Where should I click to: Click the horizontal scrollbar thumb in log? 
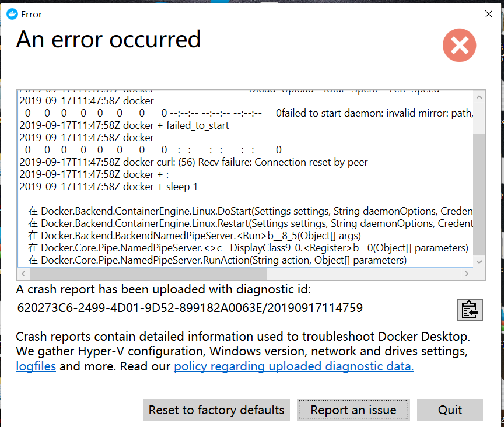(148, 274)
